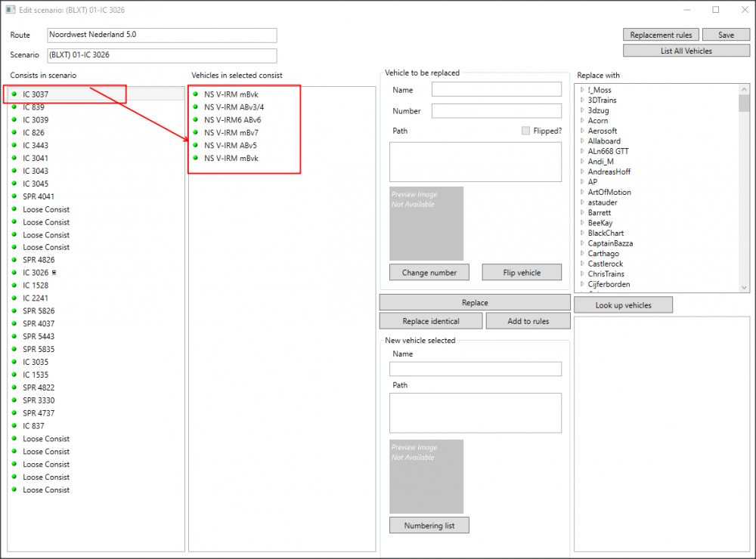
Task: Expand the ChrisTrains tree entry
Action: (x=582, y=274)
